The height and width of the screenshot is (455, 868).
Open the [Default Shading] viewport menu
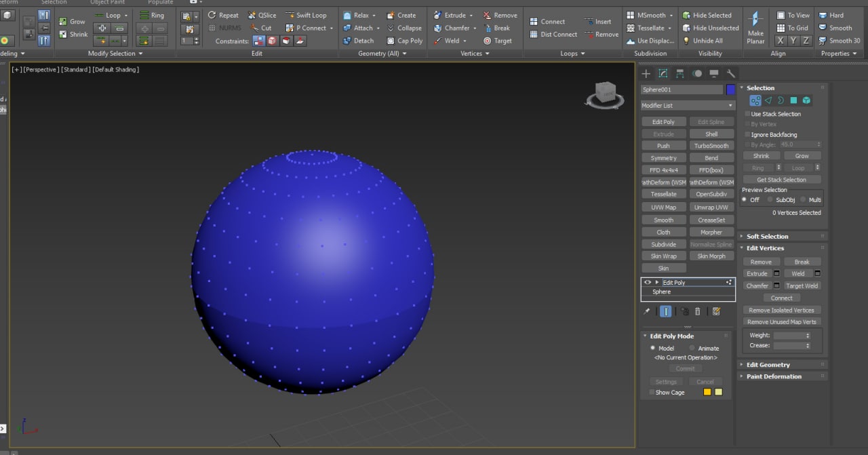click(x=115, y=69)
